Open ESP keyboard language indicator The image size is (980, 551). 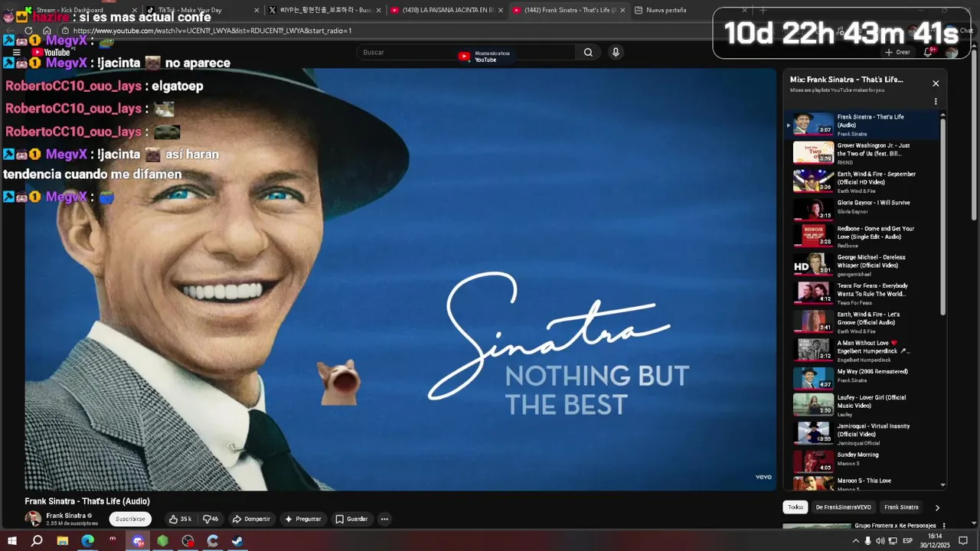coord(908,541)
